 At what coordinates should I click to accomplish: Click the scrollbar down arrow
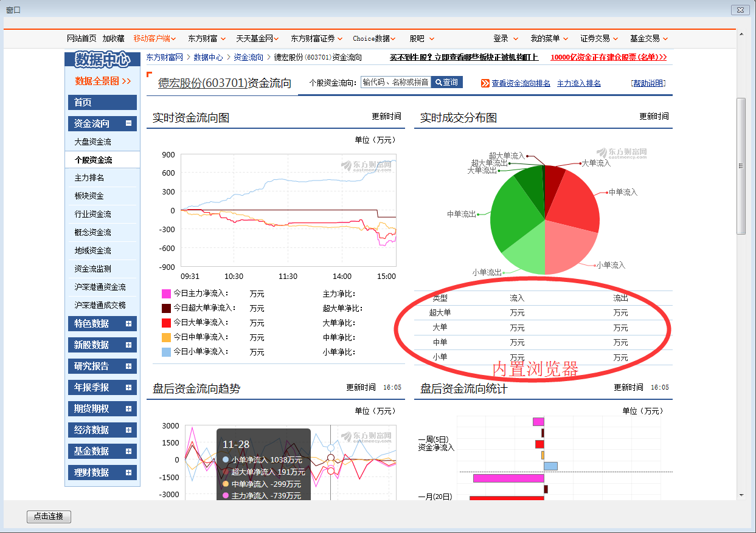741,495
